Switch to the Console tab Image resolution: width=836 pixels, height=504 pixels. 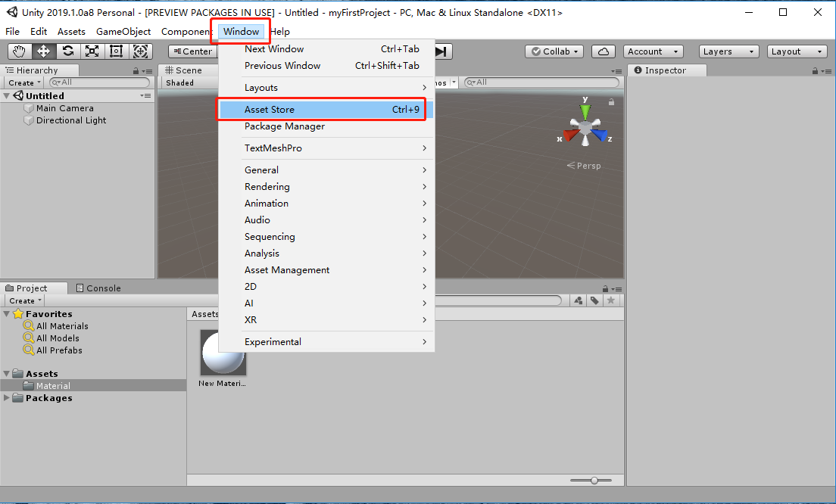coord(98,288)
